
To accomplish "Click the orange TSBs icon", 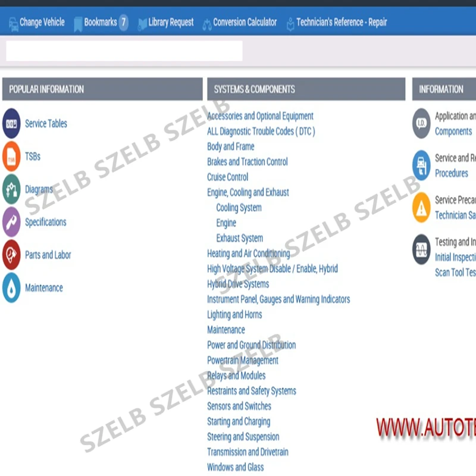I will [x=11, y=156].
